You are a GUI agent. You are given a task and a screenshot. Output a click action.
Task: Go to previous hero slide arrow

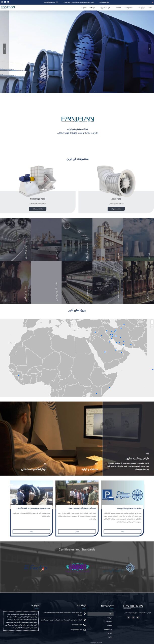tap(4, 49)
